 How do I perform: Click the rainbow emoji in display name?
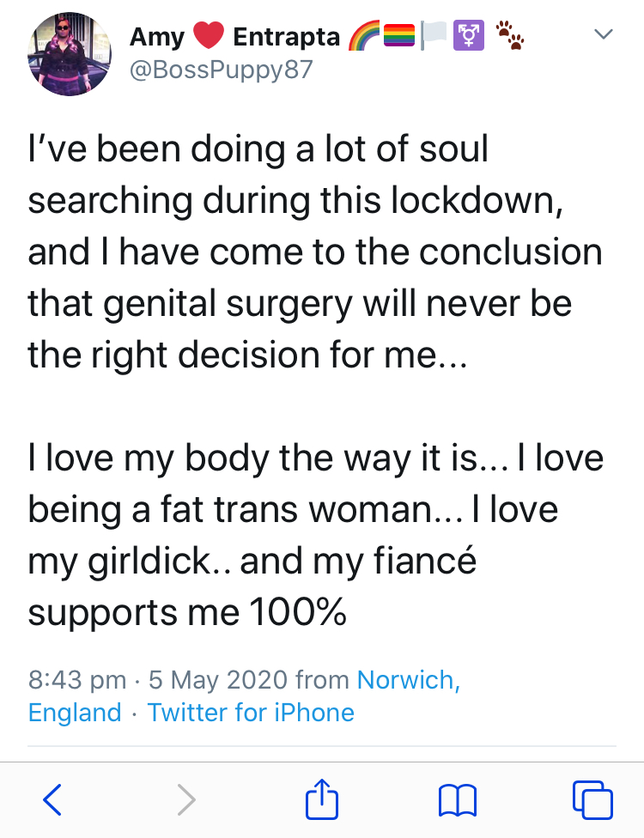pyautogui.click(x=364, y=36)
